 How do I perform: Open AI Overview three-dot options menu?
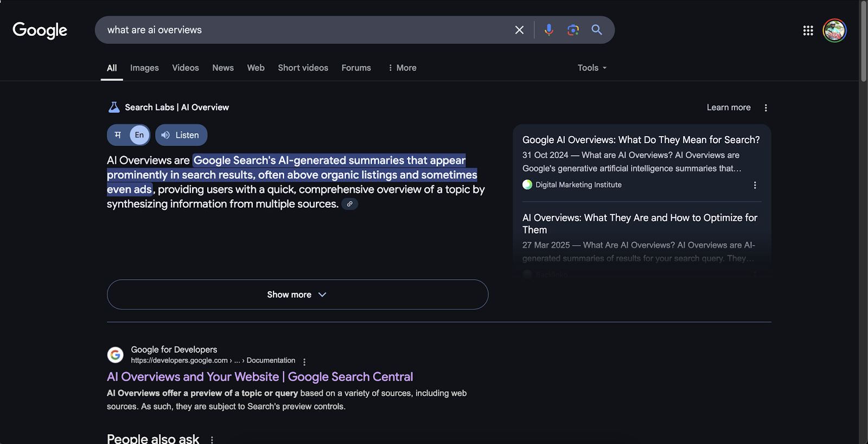(765, 108)
